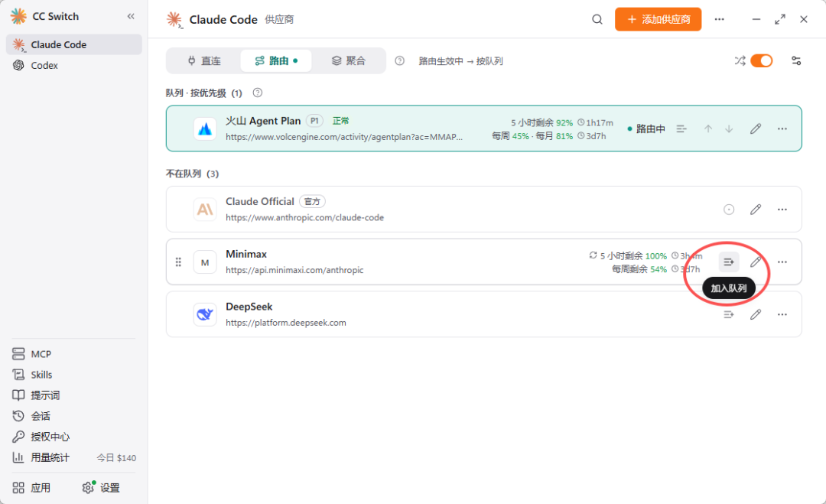
Task: Add DeepSeek to the queue
Action: (729, 314)
